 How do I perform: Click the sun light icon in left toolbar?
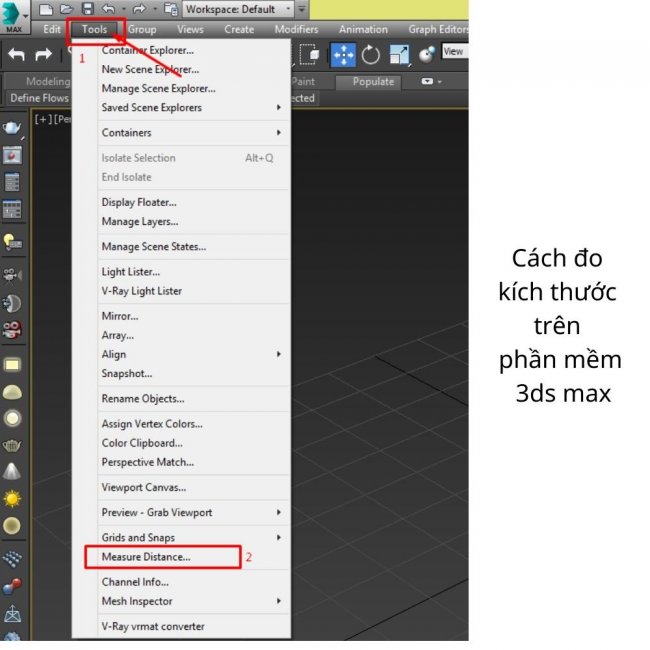pos(12,498)
